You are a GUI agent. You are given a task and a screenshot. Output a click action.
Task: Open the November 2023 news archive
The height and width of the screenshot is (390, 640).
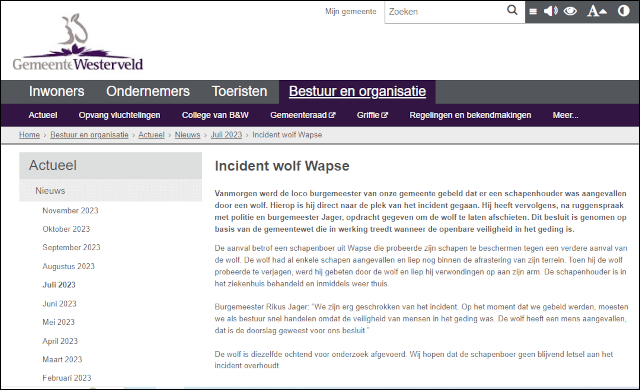(x=70, y=211)
